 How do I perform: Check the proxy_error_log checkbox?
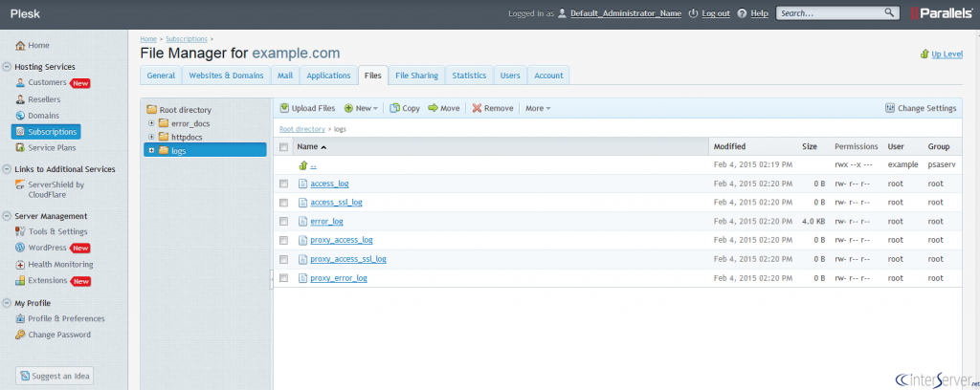283,277
